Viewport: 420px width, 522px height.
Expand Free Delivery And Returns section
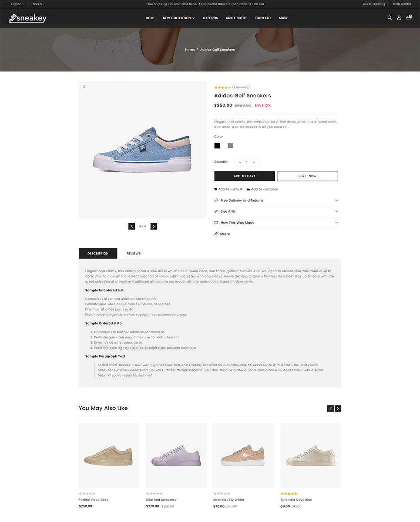coord(276,201)
